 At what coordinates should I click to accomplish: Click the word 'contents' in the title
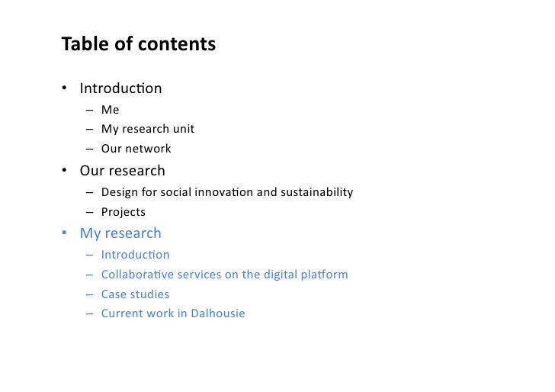(x=177, y=44)
